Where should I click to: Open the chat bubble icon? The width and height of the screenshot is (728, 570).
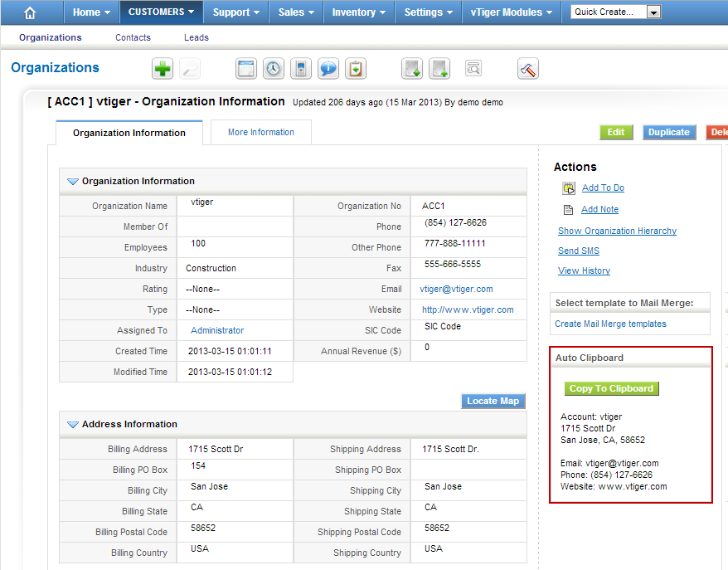coord(328,69)
